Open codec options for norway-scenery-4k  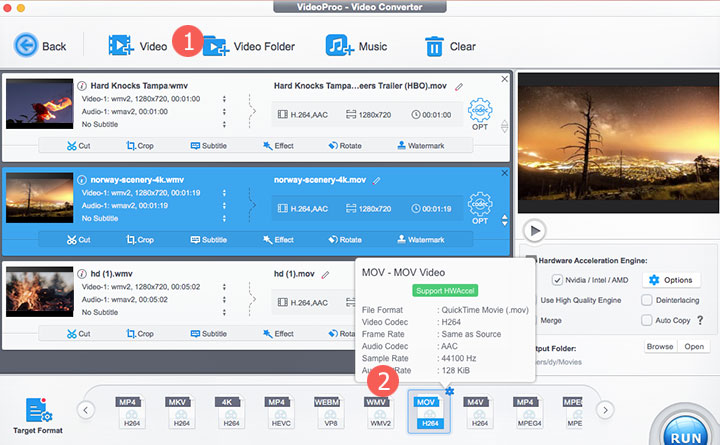[x=480, y=208]
